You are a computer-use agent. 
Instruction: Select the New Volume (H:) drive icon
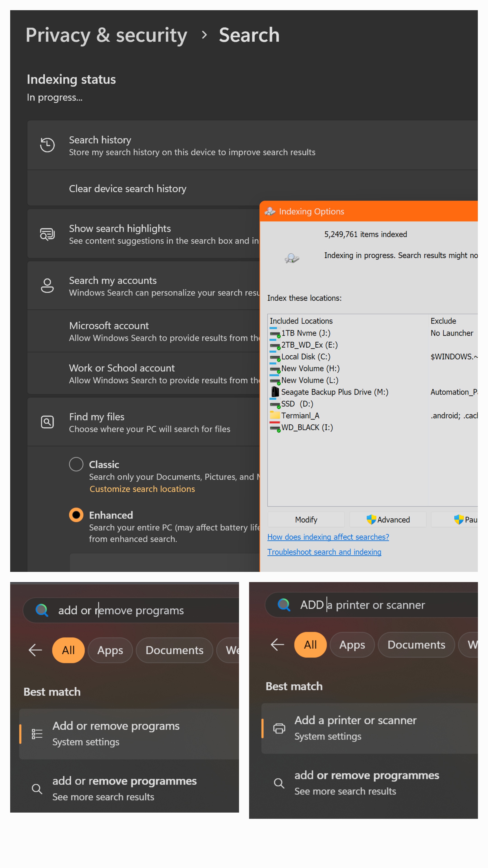pyautogui.click(x=275, y=368)
